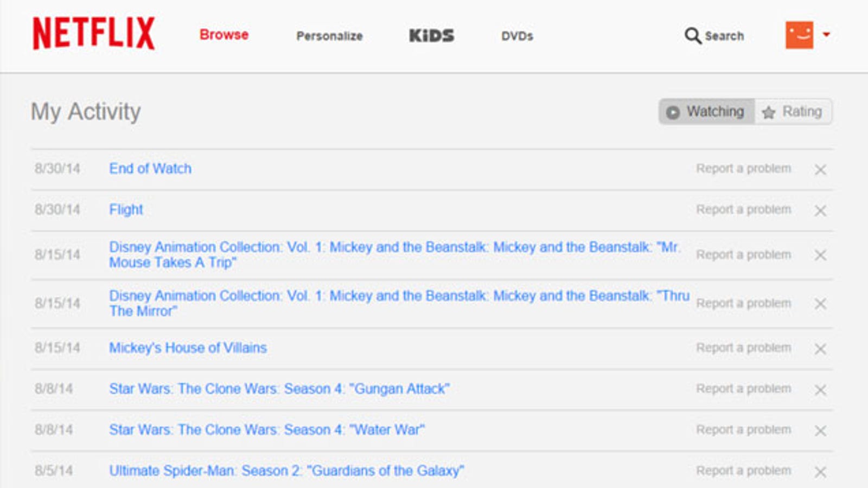The height and width of the screenshot is (488, 868).
Task: Remove End of Watch from activity
Action: click(820, 170)
